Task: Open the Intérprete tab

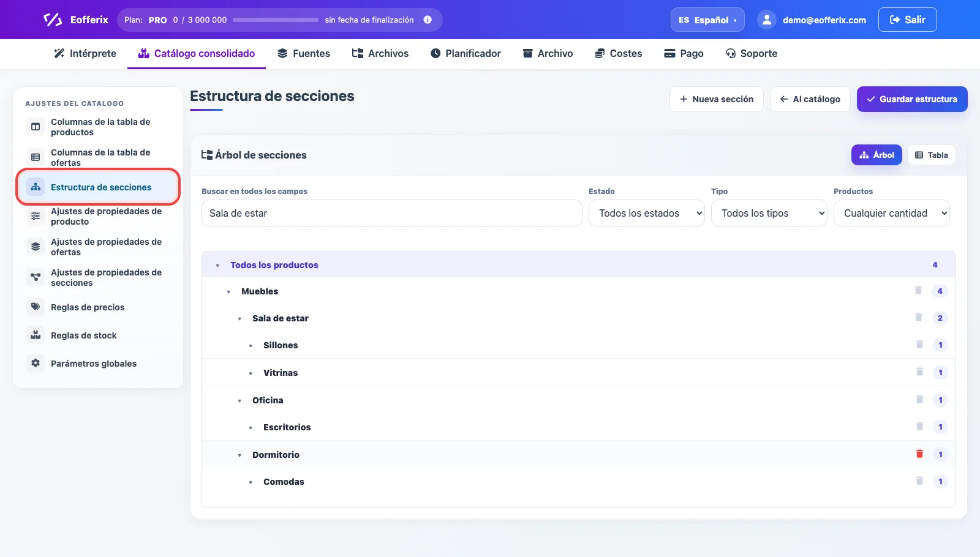Action: tap(85, 53)
